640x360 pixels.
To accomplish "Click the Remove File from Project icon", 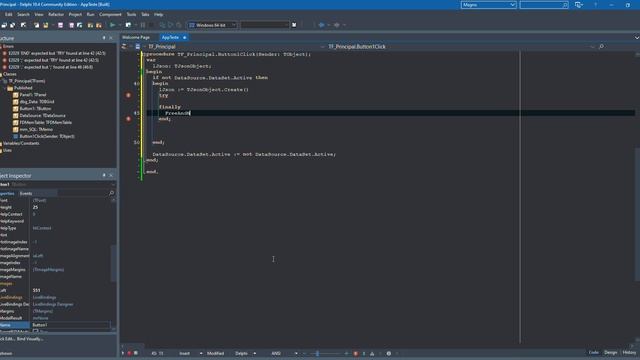I will 99,25.
